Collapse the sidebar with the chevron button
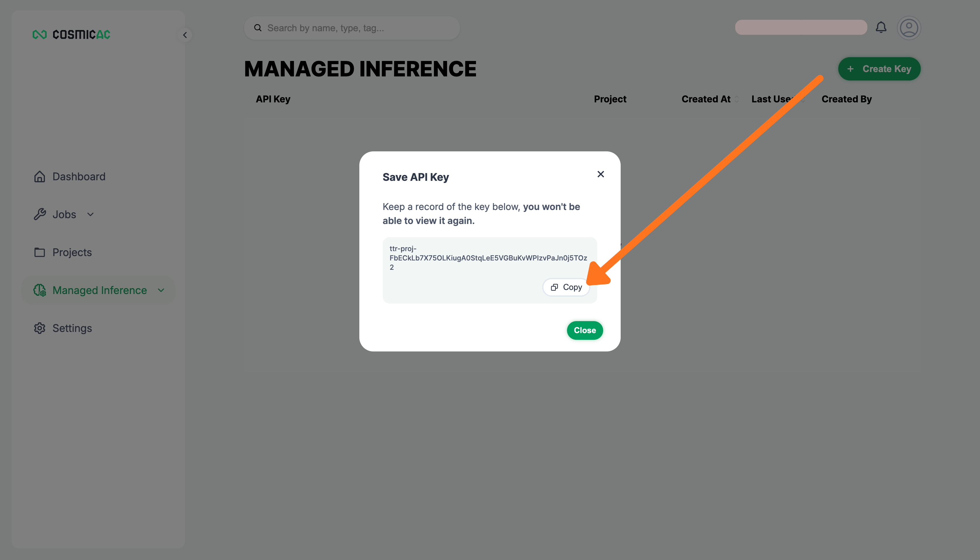Screen dimensions: 980x560 [x=185, y=35]
